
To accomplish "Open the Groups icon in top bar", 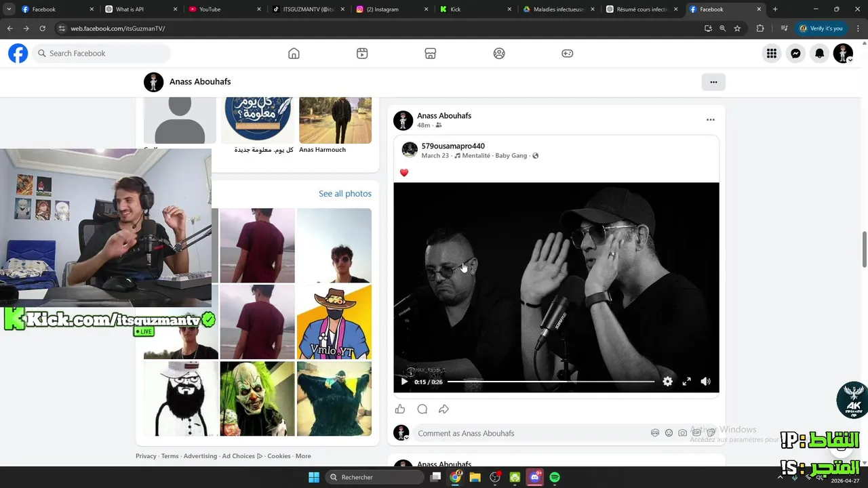I will pos(499,54).
